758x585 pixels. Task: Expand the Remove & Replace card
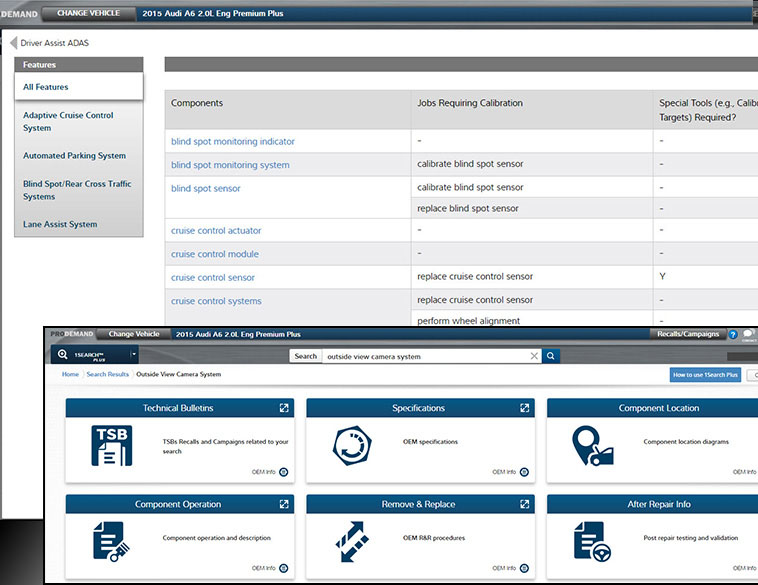point(525,504)
